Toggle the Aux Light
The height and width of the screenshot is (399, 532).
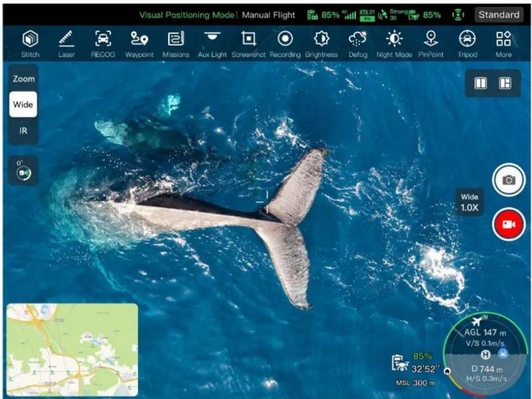212,44
